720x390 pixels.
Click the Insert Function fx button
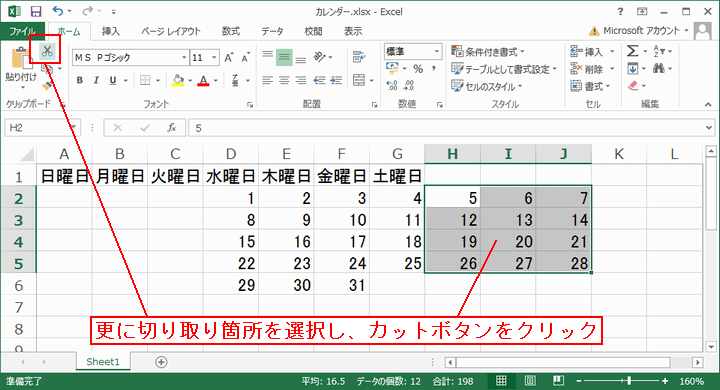tap(172, 128)
